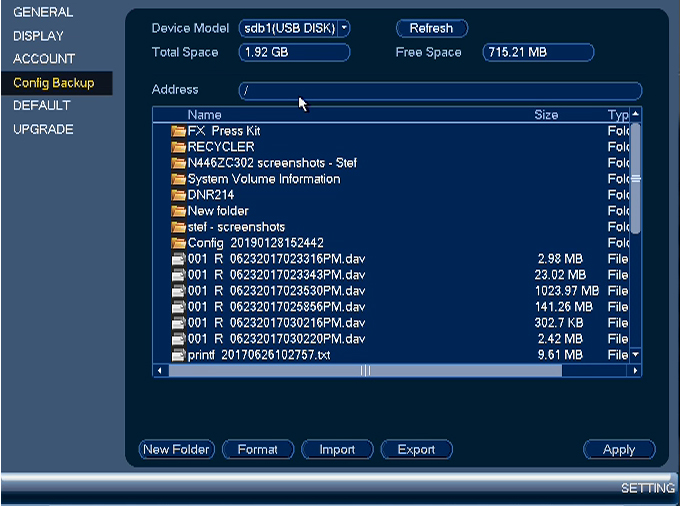Click the Import button

point(337,449)
